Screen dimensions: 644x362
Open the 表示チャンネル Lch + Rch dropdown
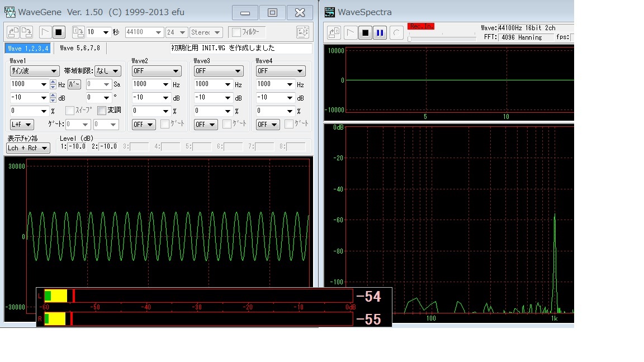pyautogui.click(x=28, y=147)
